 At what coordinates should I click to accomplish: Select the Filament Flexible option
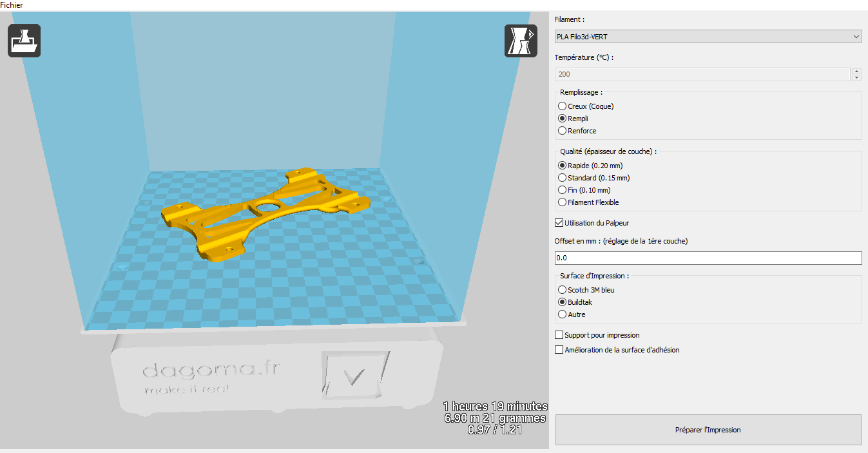click(588, 202)
